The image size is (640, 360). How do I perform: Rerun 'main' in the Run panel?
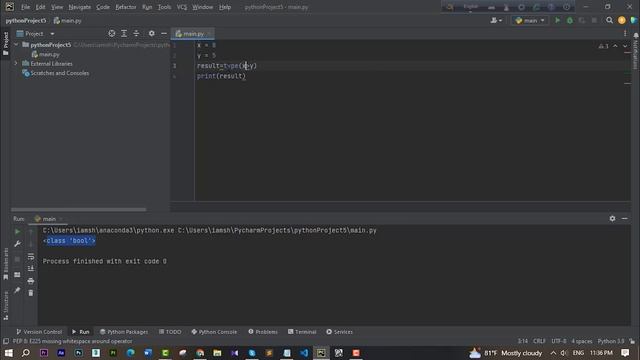tap(17, 232)
